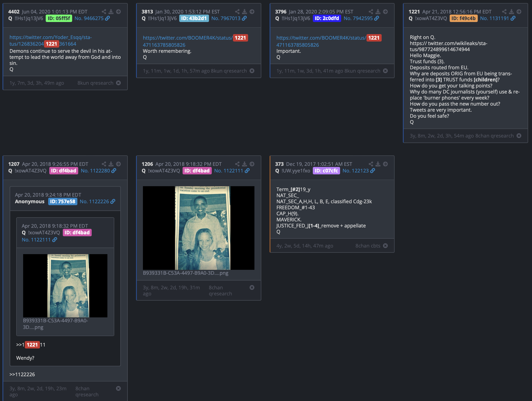Click pink ID: df4bad badge in post 1206
The image size is (532, 401).
[197, 171]
